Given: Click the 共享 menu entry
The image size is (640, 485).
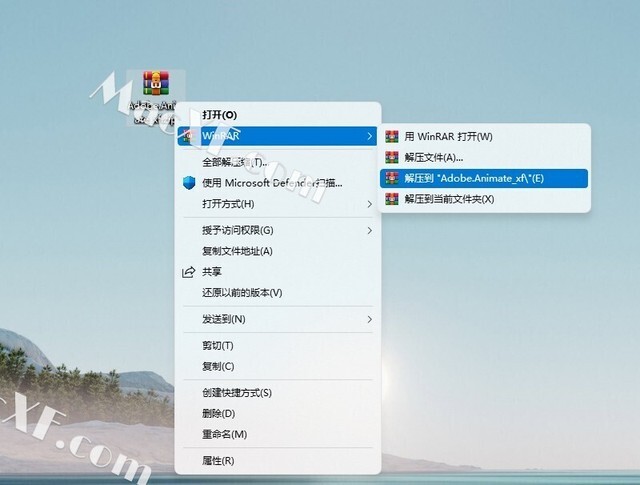Looking at the screenshot, I should pos(278,272).
